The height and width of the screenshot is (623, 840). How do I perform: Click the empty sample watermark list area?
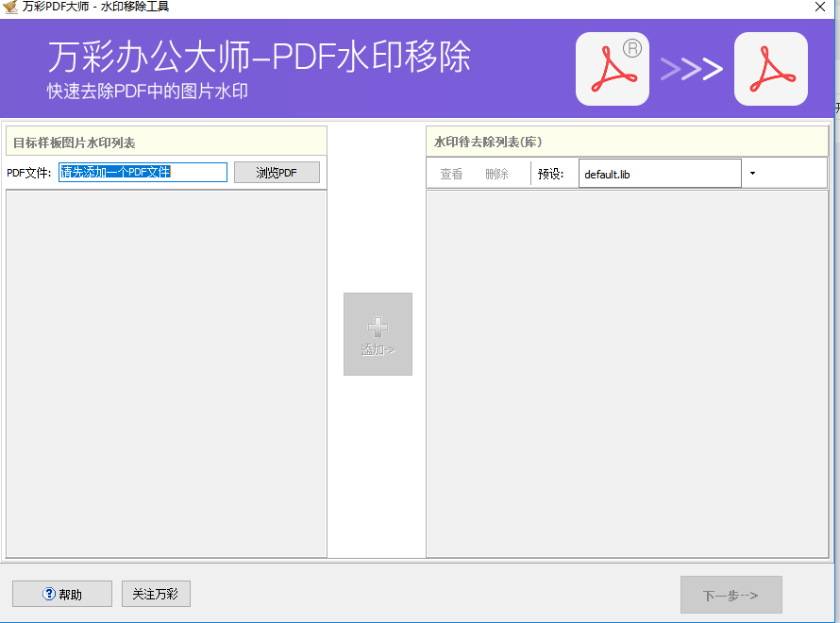tap(166, 374)
